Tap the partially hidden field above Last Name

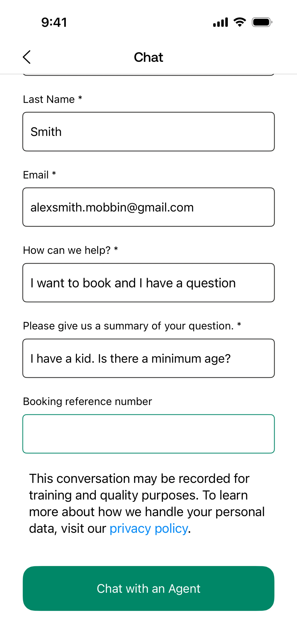148,74
